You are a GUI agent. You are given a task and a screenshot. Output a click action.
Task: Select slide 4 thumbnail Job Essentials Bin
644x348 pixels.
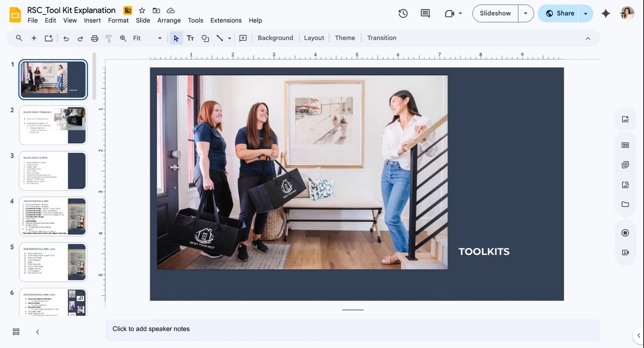(53, 217)
